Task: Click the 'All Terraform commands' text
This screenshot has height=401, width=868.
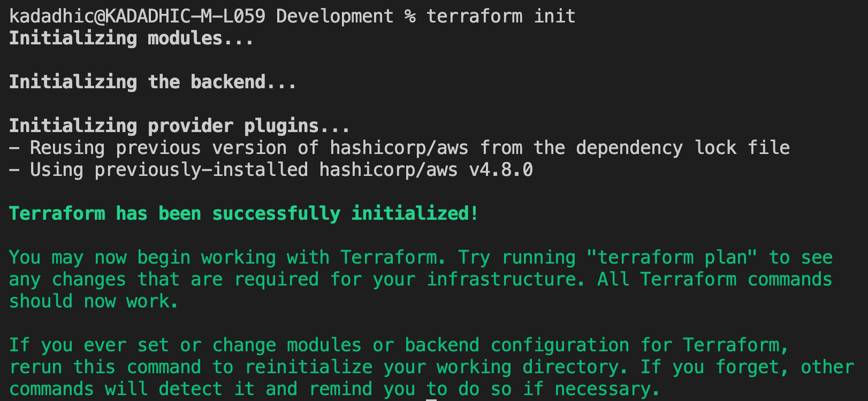Action: tap(715, 279)
